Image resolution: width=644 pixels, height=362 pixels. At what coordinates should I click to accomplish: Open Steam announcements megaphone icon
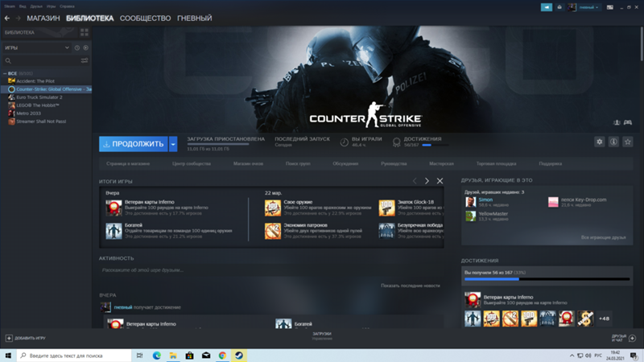coord(547,7)
